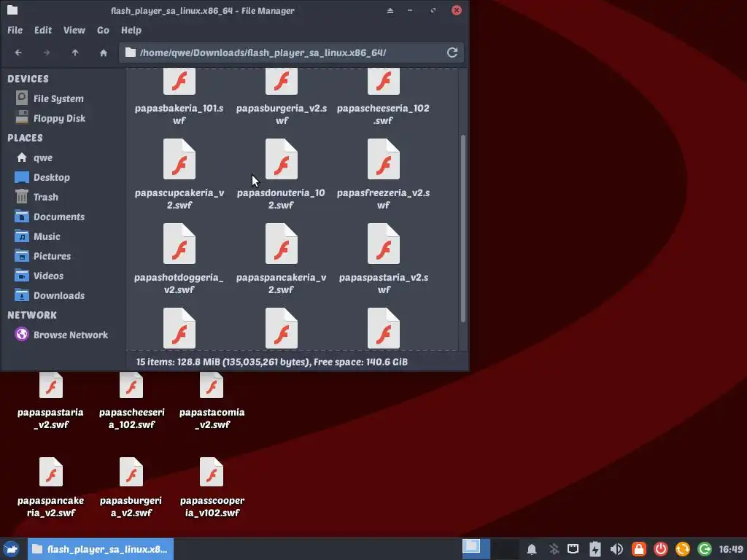The height and width of the screenshot is (560, 747).
Task: Open the Help menu
Action: [x=131, y=30]
